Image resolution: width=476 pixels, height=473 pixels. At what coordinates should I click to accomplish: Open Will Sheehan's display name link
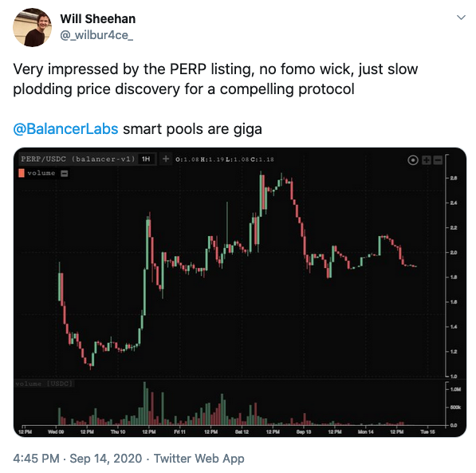98,19
